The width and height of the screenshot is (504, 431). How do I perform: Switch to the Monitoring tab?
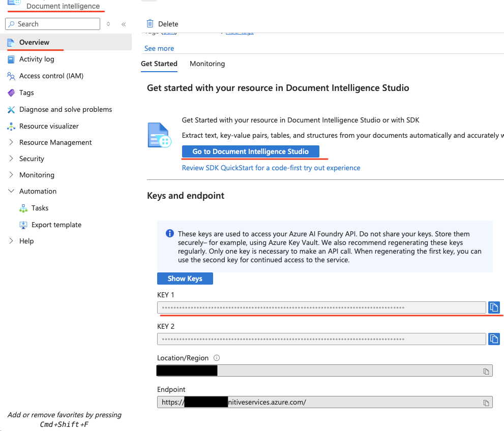click(207, 64)
